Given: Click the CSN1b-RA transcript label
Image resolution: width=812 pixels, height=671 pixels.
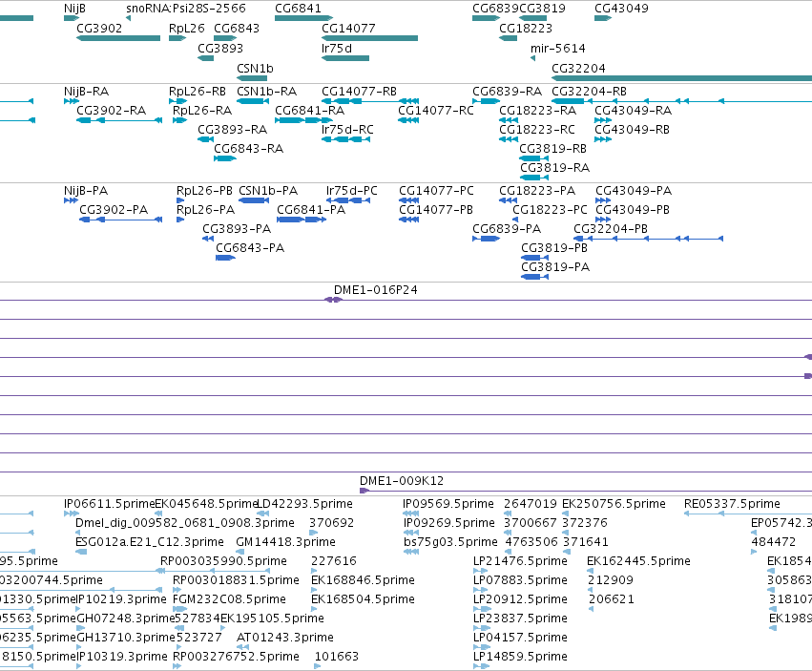Looking at the screenshot, I should (266, 92).
